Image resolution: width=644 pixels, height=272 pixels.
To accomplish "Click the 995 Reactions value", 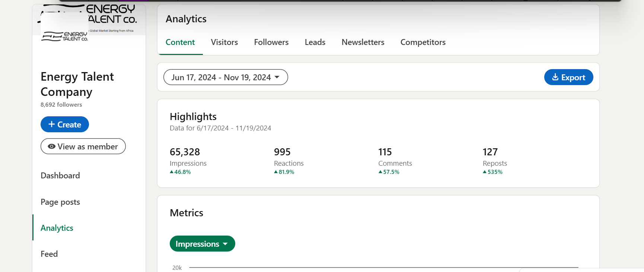I will click(282, 152).
